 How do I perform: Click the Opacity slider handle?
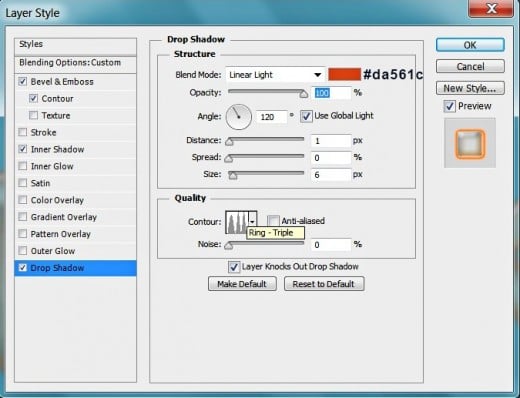(303, 94)
